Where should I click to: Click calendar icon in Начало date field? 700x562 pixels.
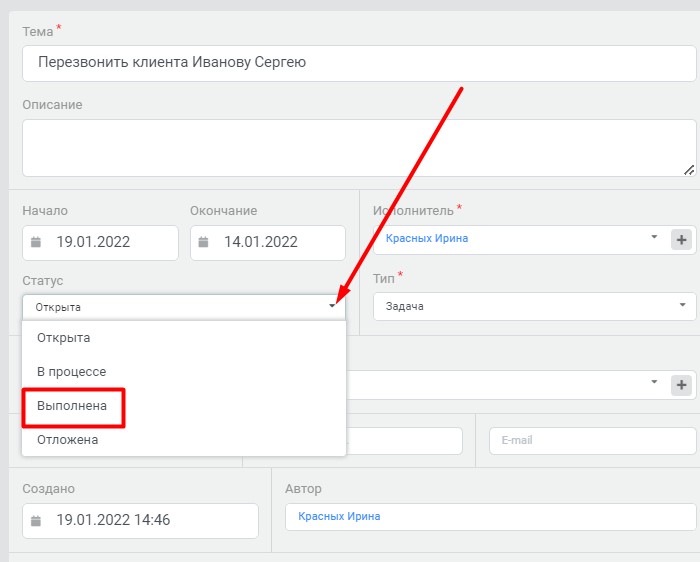(36, 242)
